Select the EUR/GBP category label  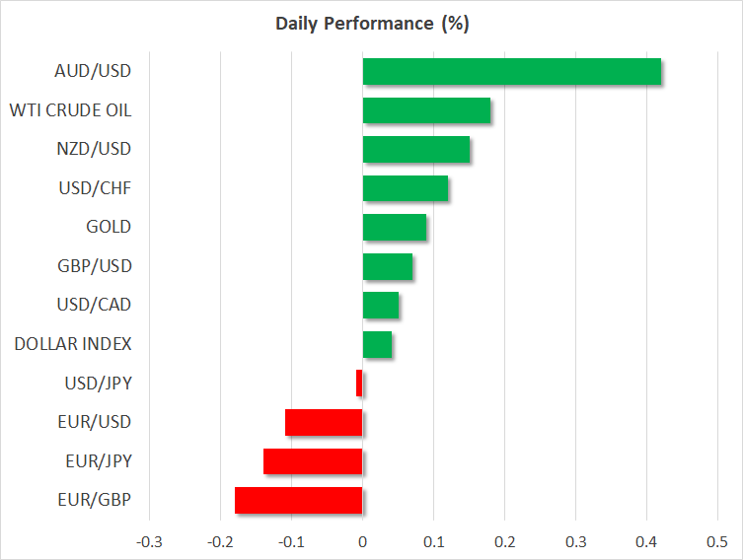(x=95, y=500)
